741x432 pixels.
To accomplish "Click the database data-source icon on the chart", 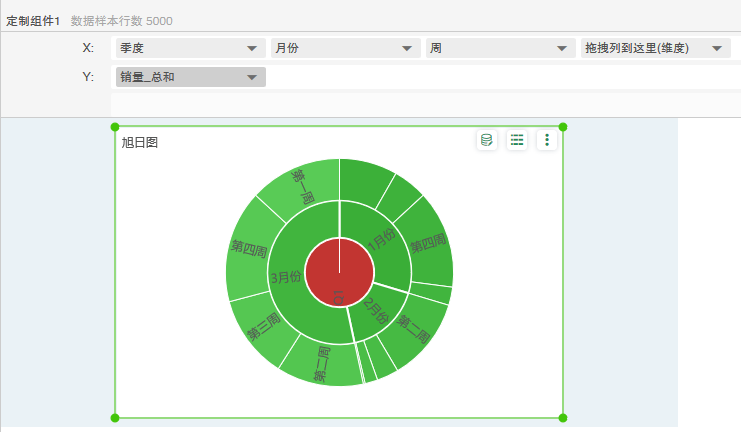I will [x=487, y=140].
